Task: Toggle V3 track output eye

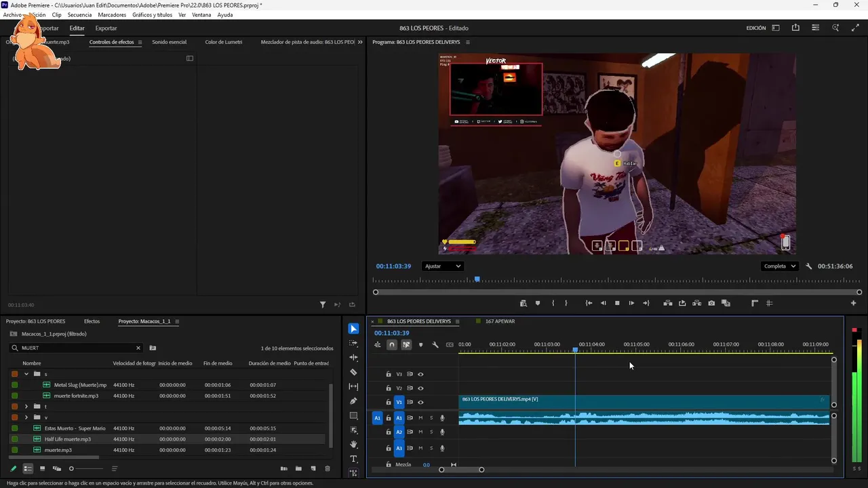Action: (x=420, y=374)
